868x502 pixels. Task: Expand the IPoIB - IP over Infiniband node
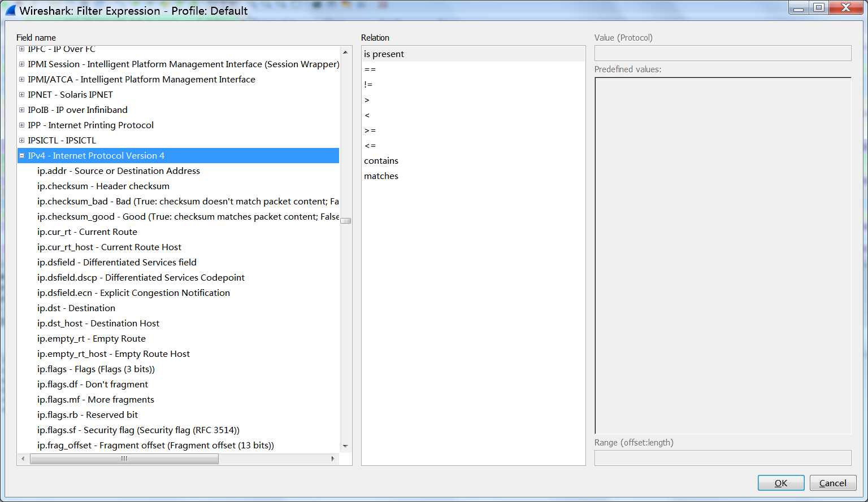point(21,110)
